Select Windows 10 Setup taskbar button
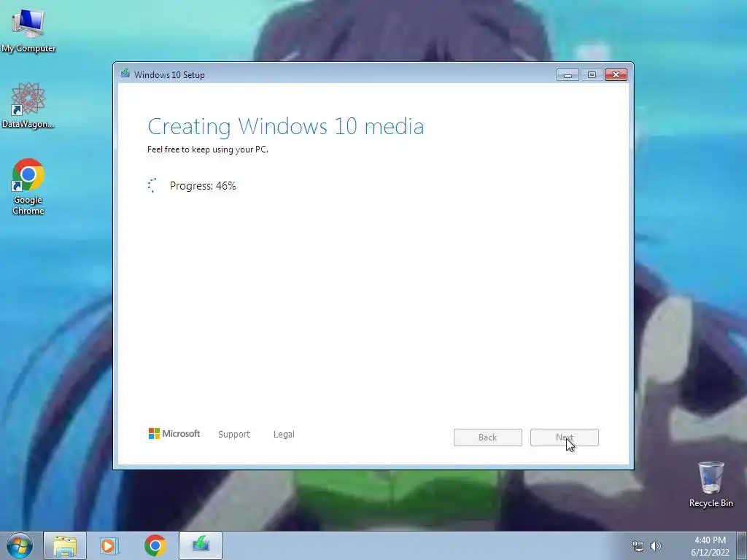This screenshot has width=747, height=560. (201, 545)
